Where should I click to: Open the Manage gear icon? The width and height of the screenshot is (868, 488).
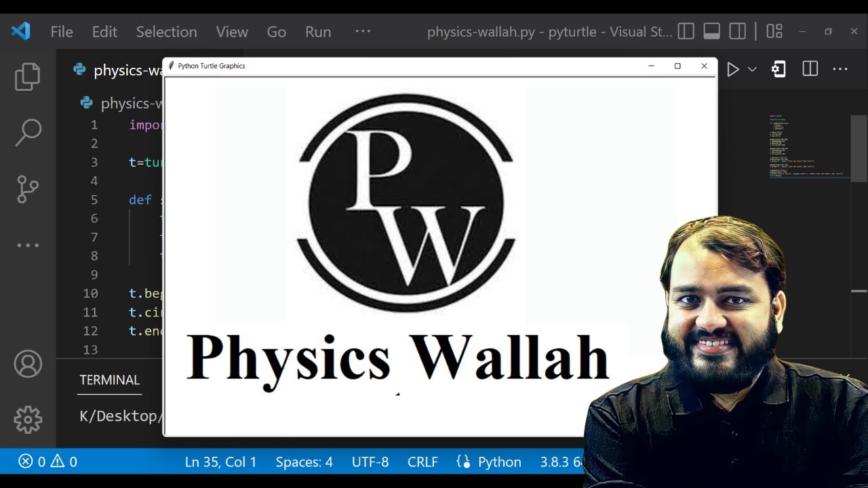pos(27,419)
